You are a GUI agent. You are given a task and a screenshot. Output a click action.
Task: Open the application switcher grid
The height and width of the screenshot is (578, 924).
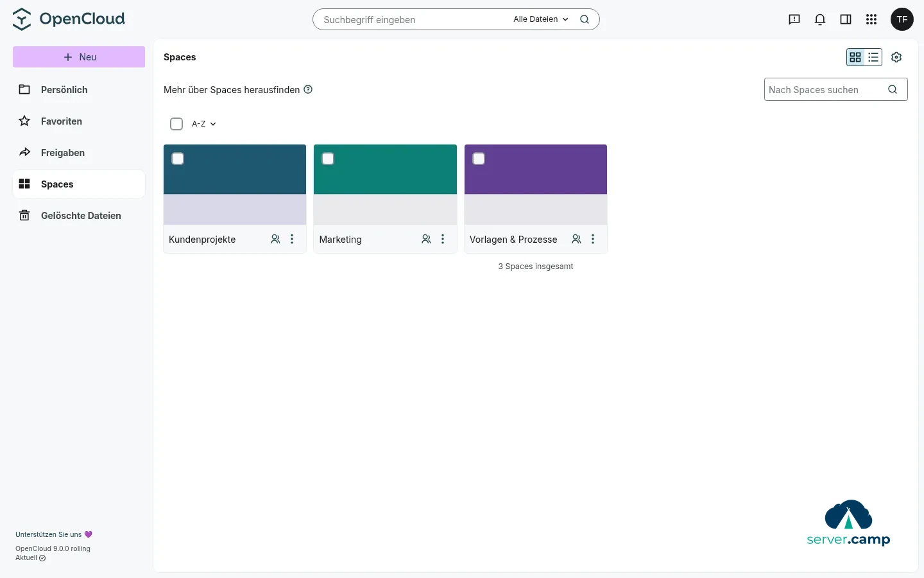(871, 19)
